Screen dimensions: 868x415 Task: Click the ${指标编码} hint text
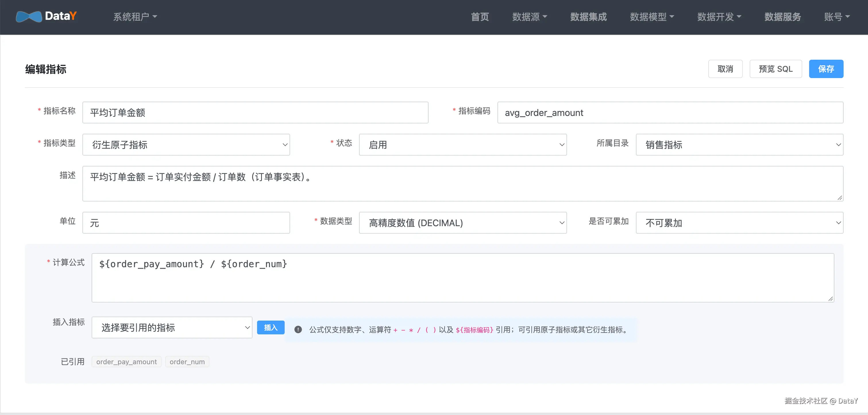coord(474,330)
